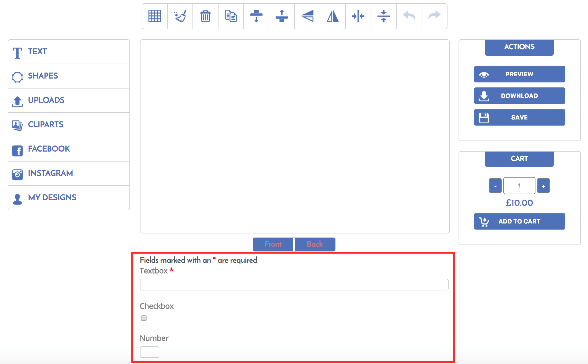The image size is (588, 364).
Task: Click the send backward layer icon
Action: [x=256, y=16]
